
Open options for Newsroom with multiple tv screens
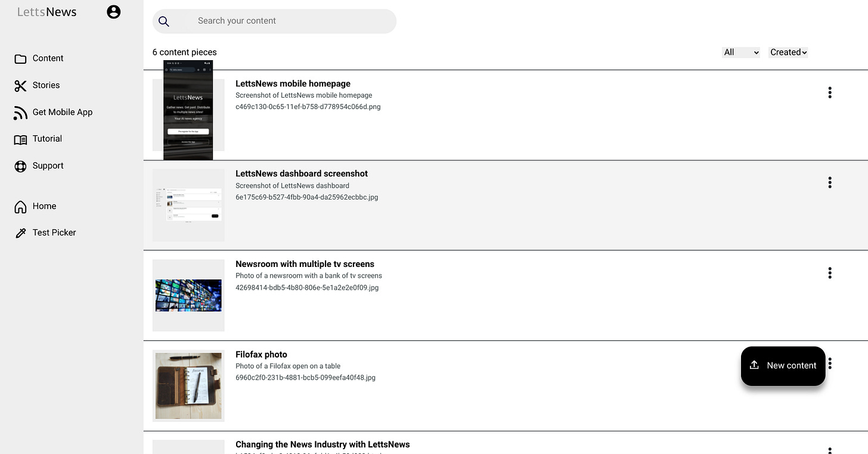(x=830, y=272)
